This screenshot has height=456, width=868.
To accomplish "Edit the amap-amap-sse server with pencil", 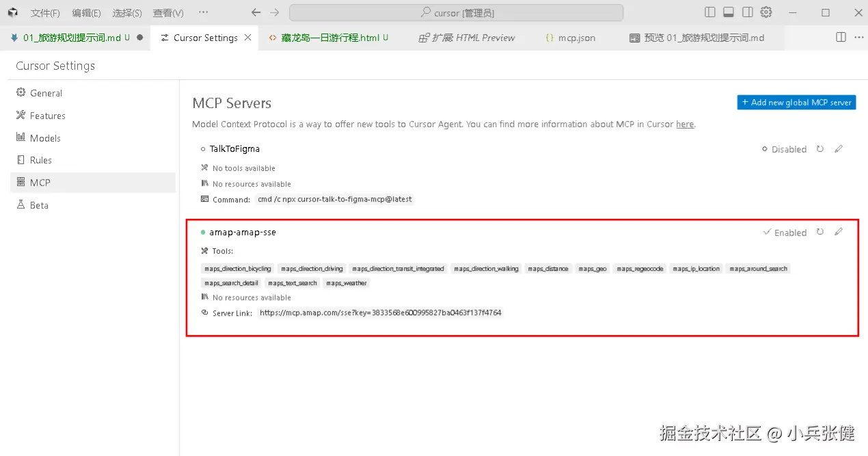I will tap(839, 232).
